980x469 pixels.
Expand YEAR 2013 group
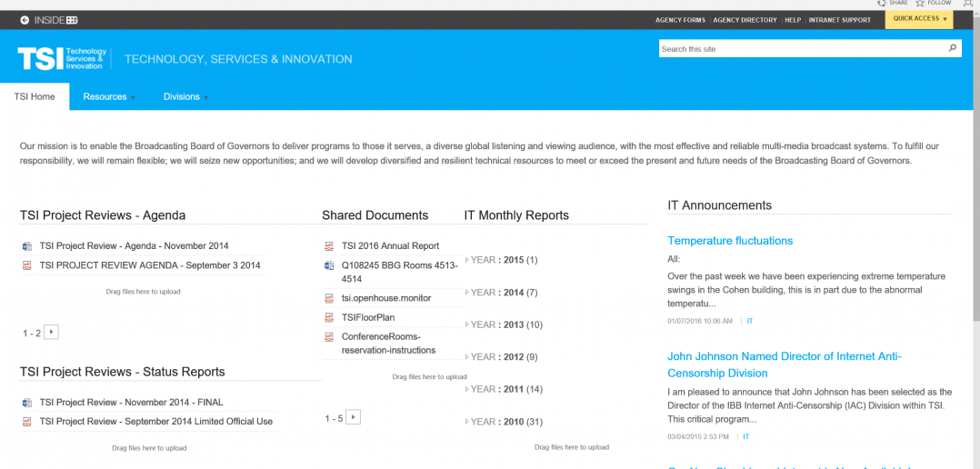467,324
